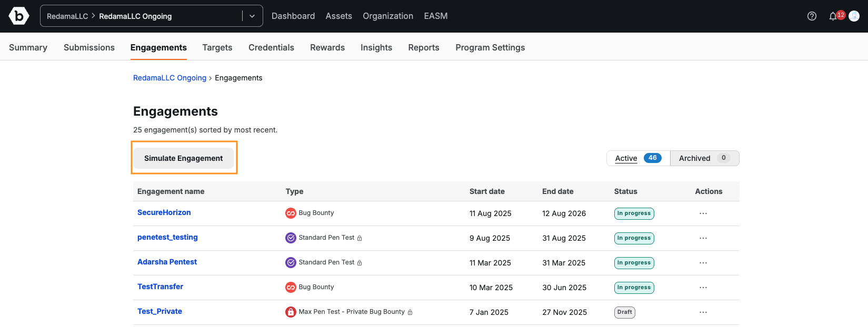Image resolution: width=868 pixels, height=327 pixels.
Task: Switch to the Reports tab
Action: (424, 47)
